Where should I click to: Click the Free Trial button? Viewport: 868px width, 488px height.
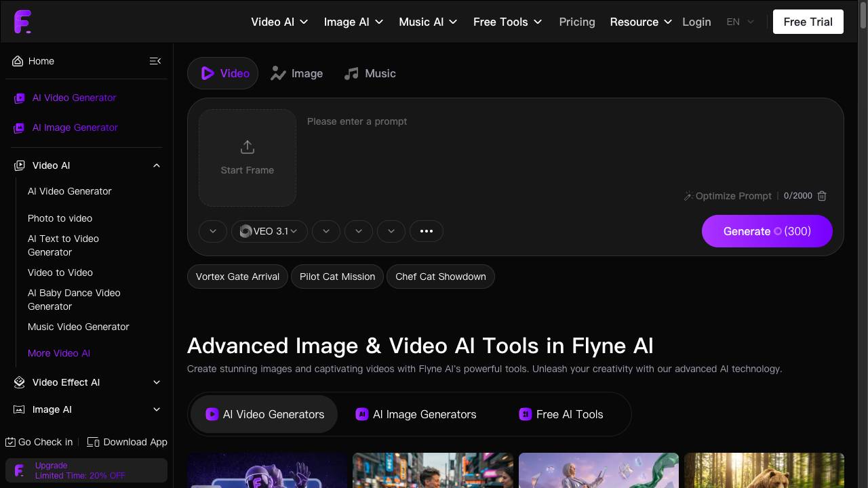[808, 22]
